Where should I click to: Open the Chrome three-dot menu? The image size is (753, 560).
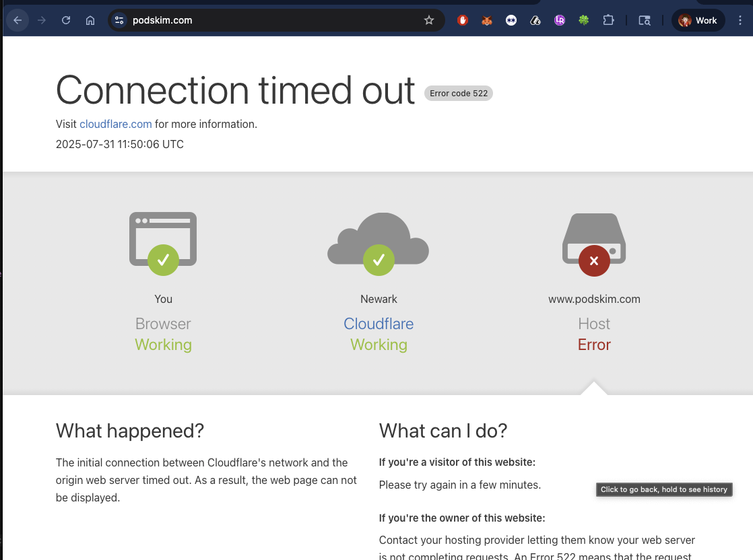coord(740,20)
